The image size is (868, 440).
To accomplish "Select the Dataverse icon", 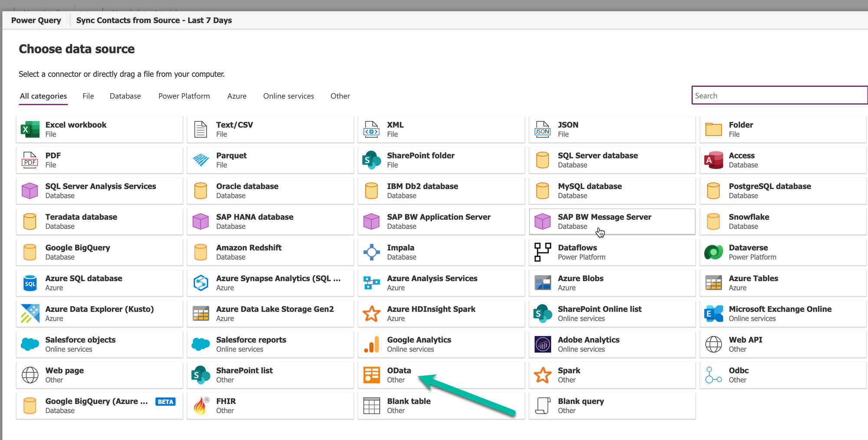I will (x=713, y=252).
